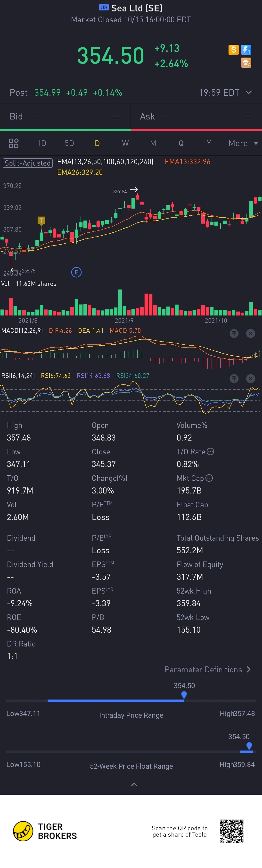The height and width of the screenshot is (868, 262).
Task: Tap the EPS TTM value -3.57
Action: click(101, 577)
